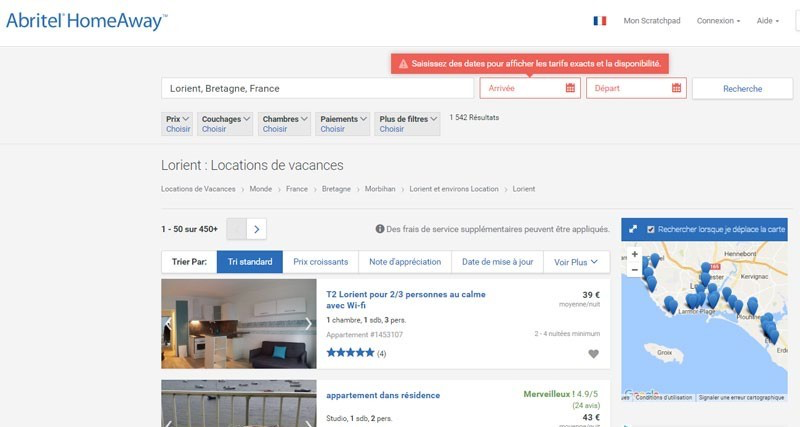Click the '(4)' review count
Image resolution: width=800 pixels, height=427 pixels.
tap(381, 354)
